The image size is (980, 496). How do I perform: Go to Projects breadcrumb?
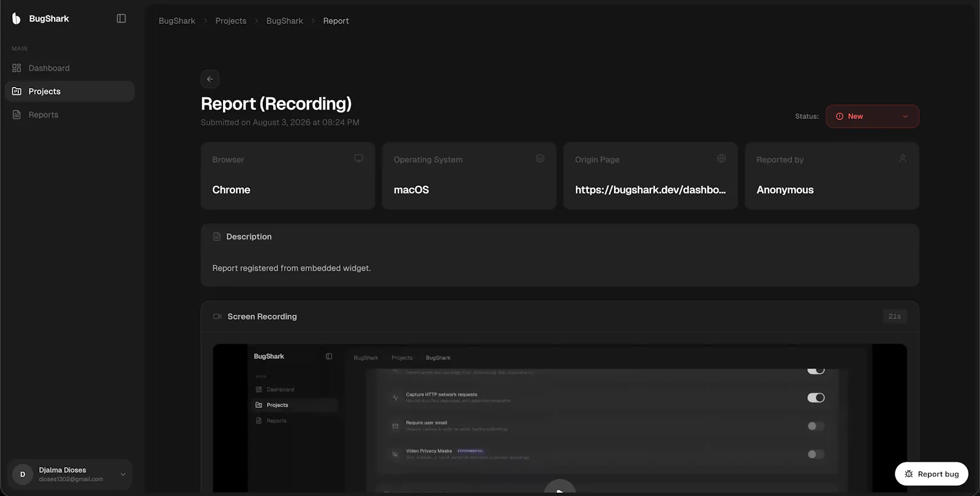(x=231, y=21)
